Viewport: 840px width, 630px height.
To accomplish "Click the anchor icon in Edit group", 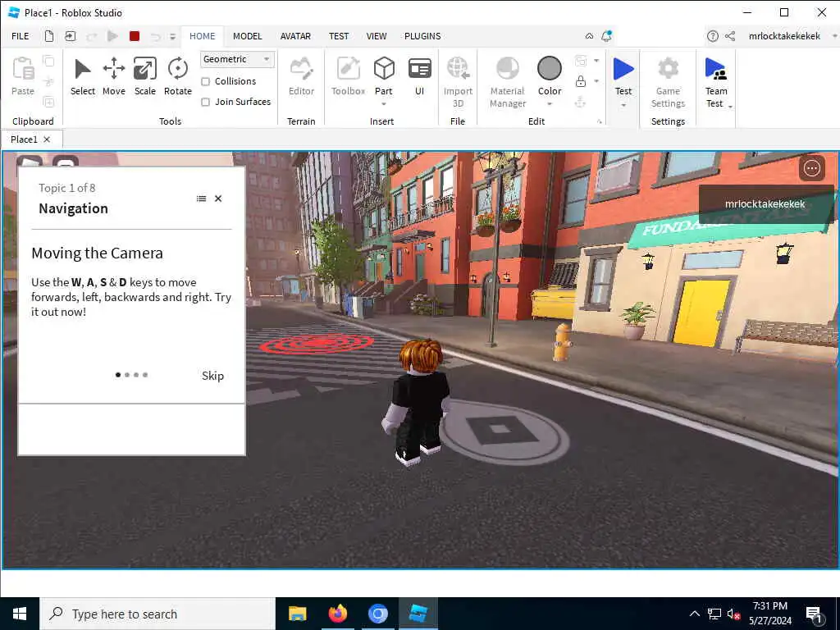I will (580, 102).
